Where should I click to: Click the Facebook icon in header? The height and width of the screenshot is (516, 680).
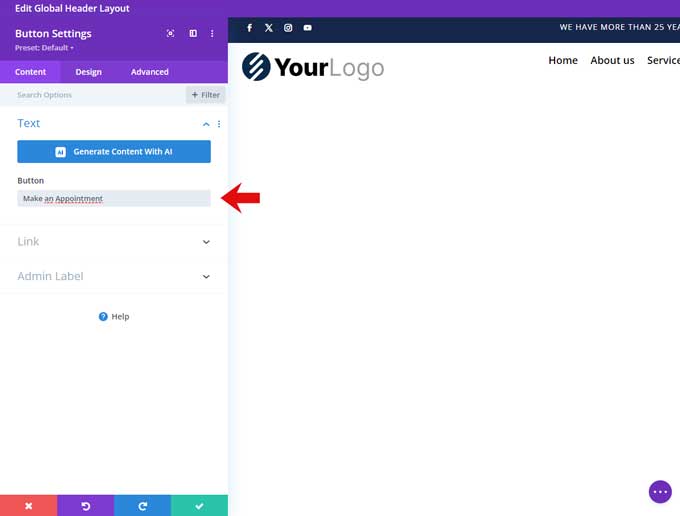pyautogui.click(x=249, y=28)
